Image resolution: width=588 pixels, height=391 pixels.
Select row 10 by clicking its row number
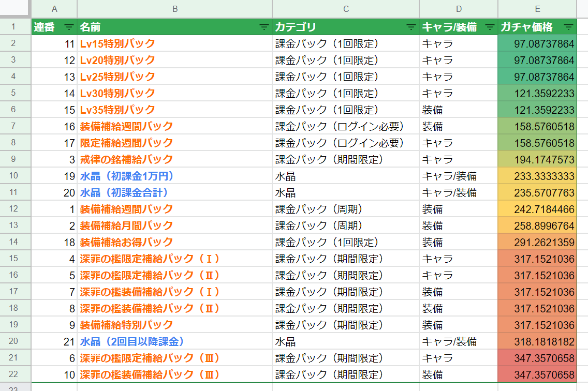[14, 176]
